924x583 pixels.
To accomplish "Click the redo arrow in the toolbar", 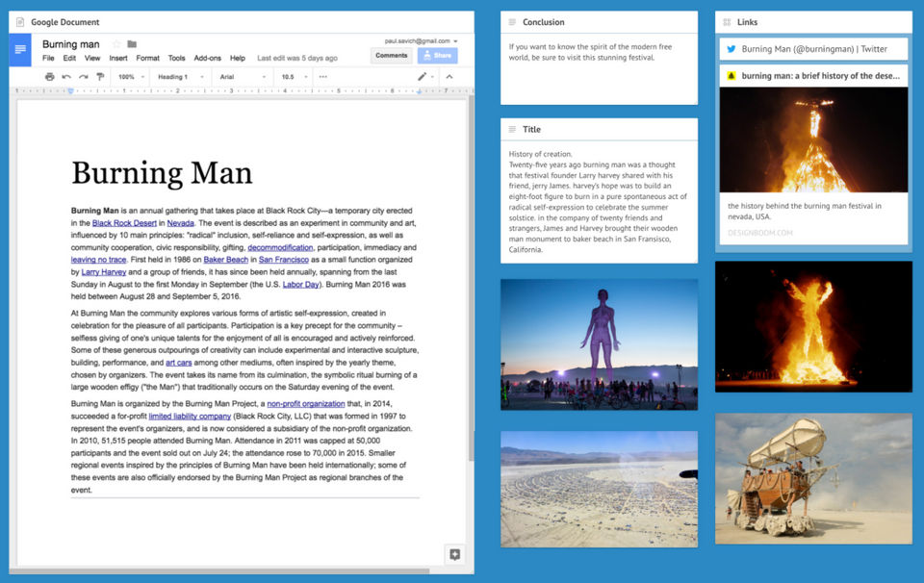I will pyautogui.click(x=83, y=77).
